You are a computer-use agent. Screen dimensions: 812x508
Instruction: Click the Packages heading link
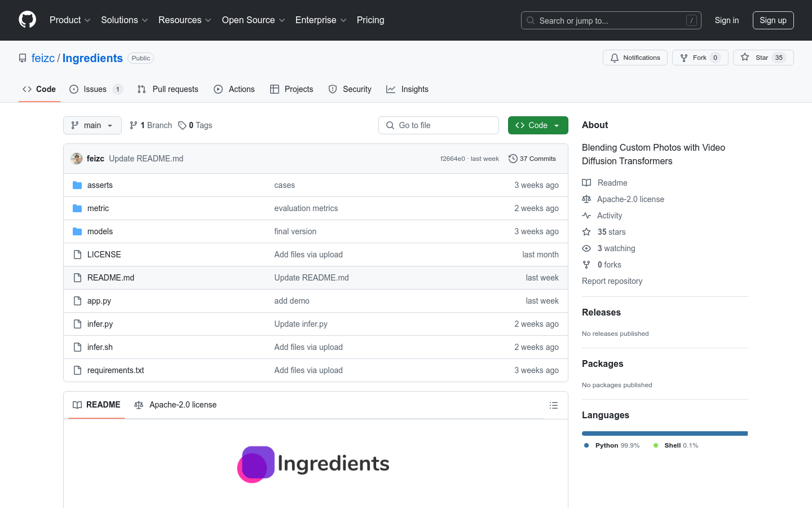pos(603,364)
